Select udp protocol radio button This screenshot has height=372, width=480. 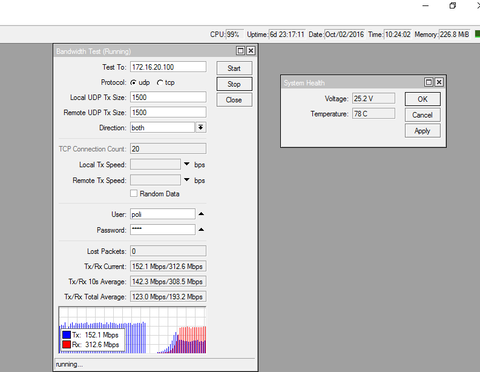tap(134, 82)
